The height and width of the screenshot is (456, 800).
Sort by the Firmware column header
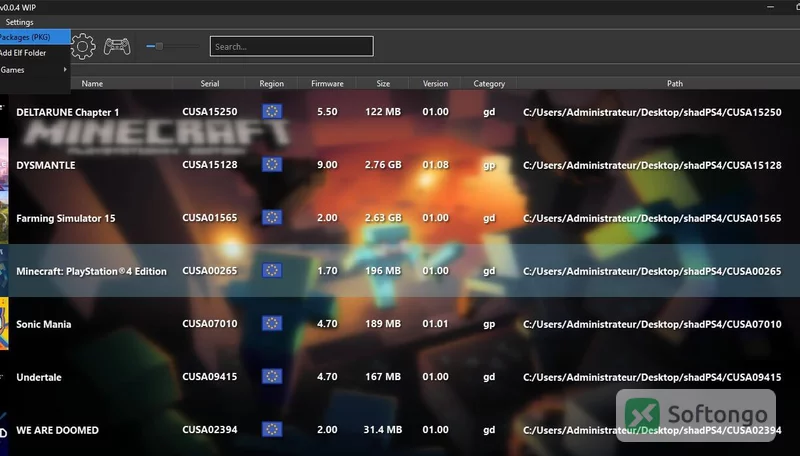(327, 84)
